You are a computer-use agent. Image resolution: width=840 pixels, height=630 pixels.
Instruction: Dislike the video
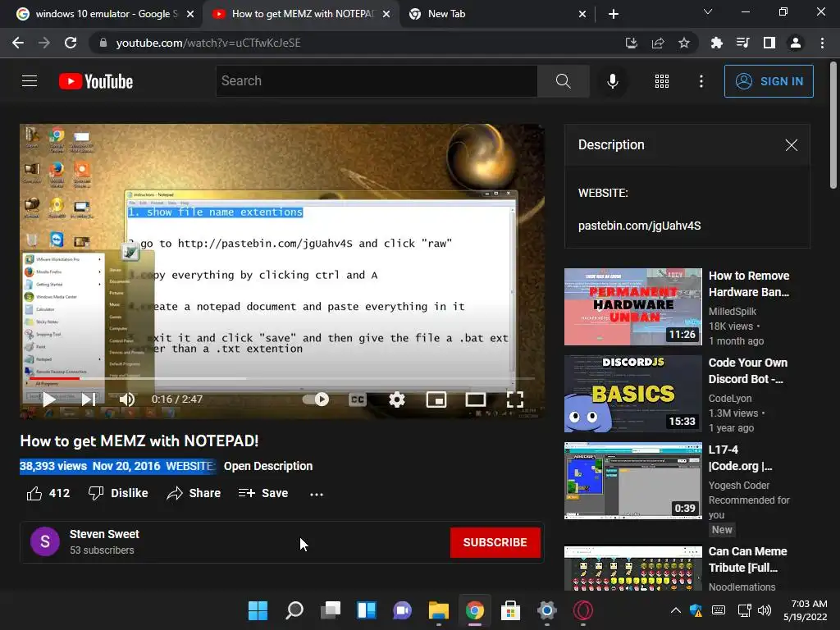click(x=118, y=493)
